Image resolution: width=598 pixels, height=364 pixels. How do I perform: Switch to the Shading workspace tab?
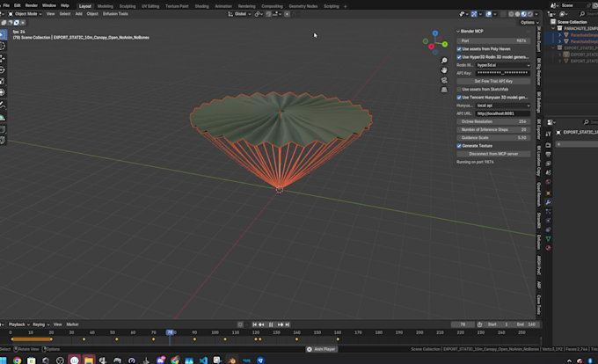[201, 6]
